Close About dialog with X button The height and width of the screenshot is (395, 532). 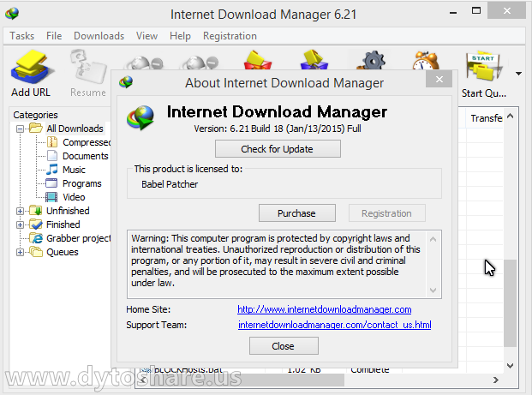coord(439,80)
